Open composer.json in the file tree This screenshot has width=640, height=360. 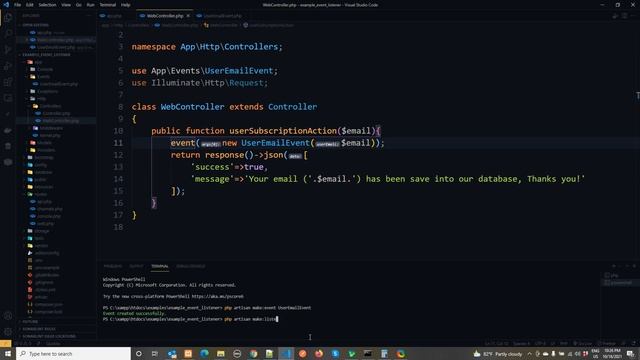point(48,304)
